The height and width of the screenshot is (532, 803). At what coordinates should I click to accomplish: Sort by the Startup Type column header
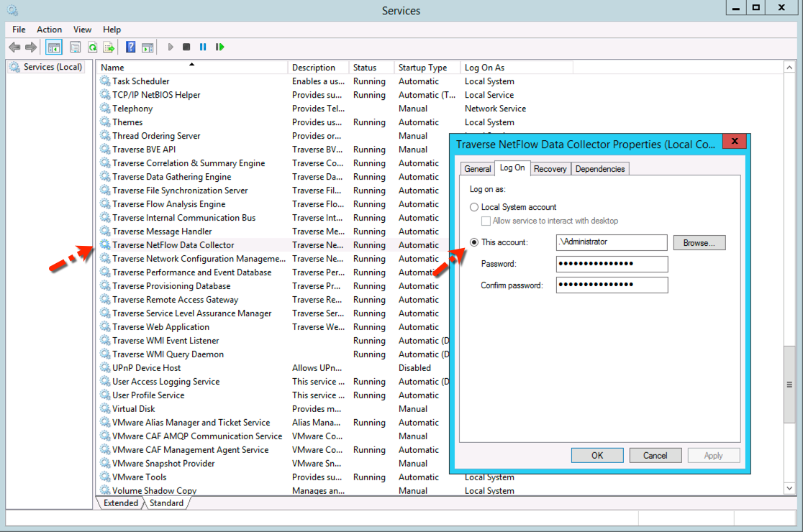pos(427,68)
